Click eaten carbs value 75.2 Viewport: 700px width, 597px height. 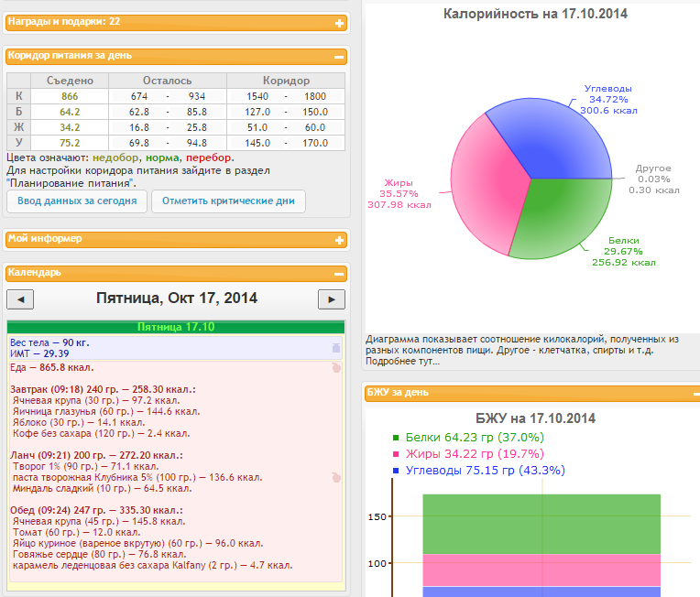coord(70,143)
